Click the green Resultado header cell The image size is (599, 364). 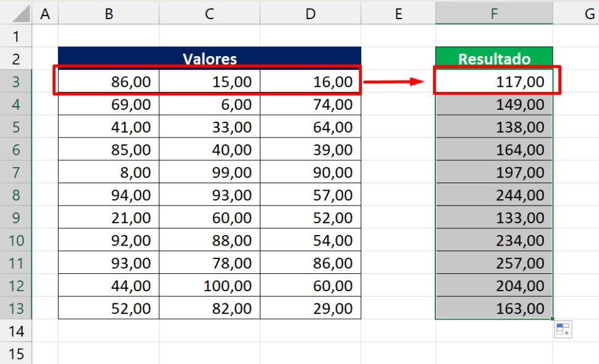[x=494, y=59]
